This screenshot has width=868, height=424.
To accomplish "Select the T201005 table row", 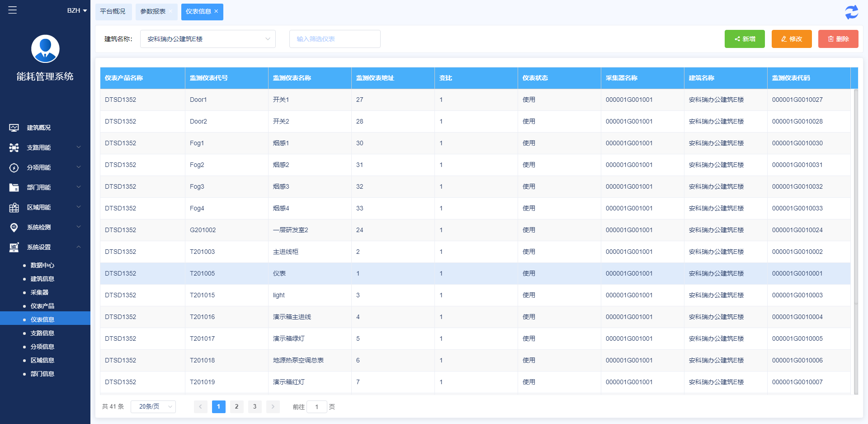I will pyautogui.click(x=475, y=273).
